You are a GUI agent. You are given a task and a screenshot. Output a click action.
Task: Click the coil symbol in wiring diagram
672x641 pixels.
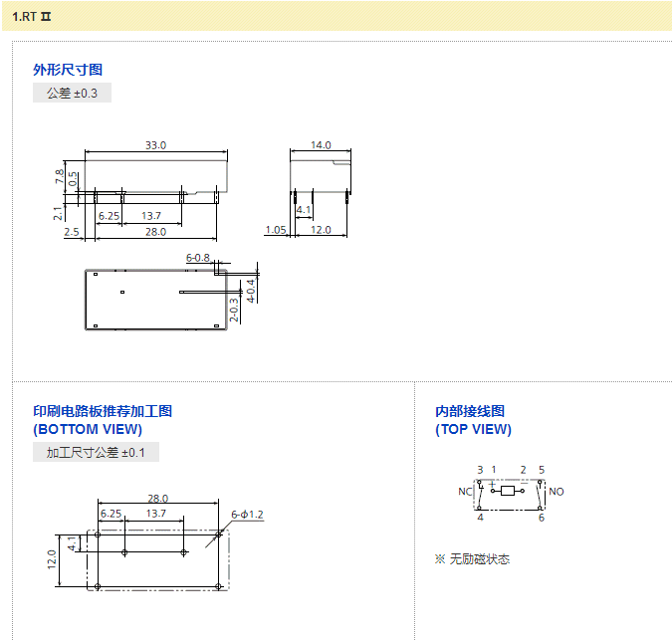pyautogui.click(x=509, y=492)
